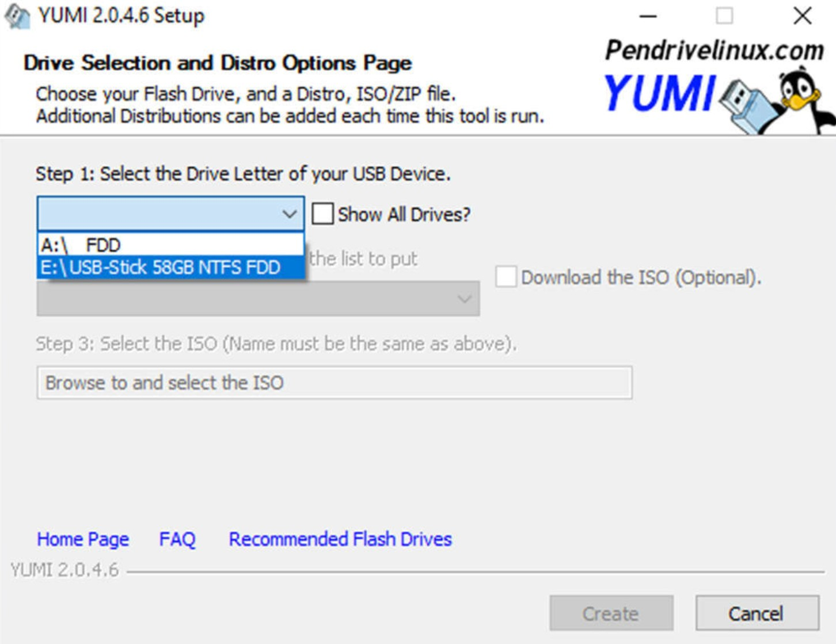836x644 pixels.
Task: Close the YUMI Setup window
Action: (802, 16)
